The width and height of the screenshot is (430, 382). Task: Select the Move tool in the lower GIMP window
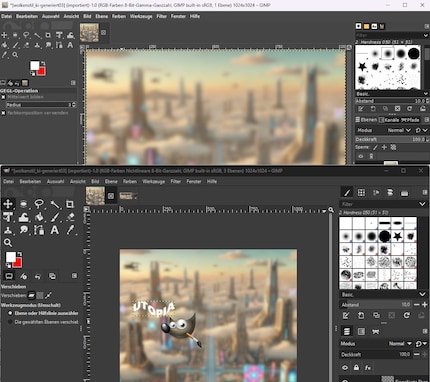pos(8,204)
